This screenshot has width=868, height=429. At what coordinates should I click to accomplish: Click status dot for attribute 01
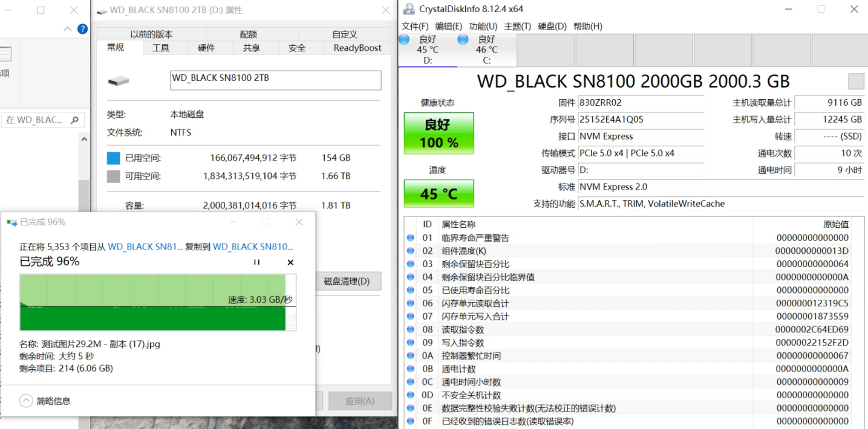coord(411,238)
